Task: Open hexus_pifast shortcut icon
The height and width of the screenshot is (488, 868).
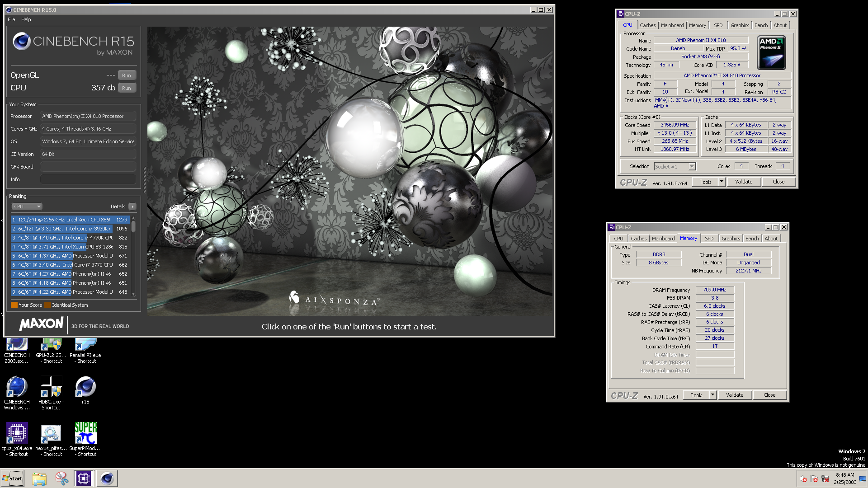Action: click(x=51, y=440)
